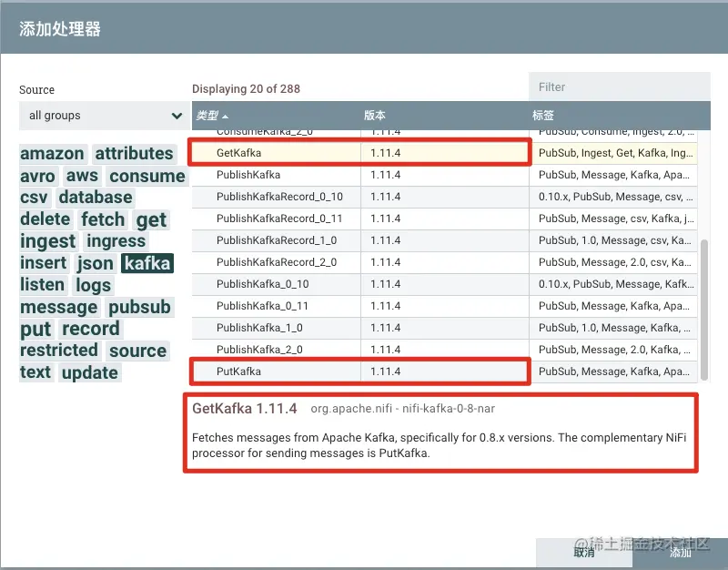Click the tags cell of the PutKafka row

[613, 372]
